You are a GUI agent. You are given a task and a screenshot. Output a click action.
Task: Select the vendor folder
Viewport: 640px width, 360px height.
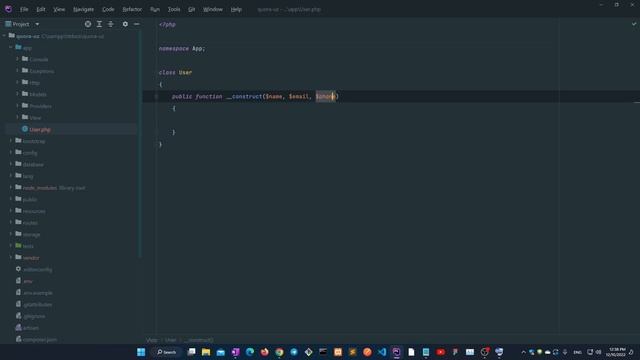[31, 258]
